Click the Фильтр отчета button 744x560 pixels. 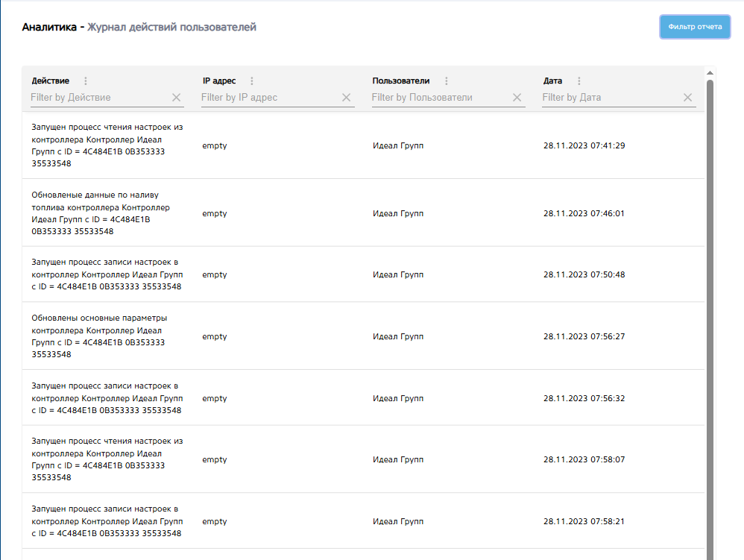pos(695,27)
